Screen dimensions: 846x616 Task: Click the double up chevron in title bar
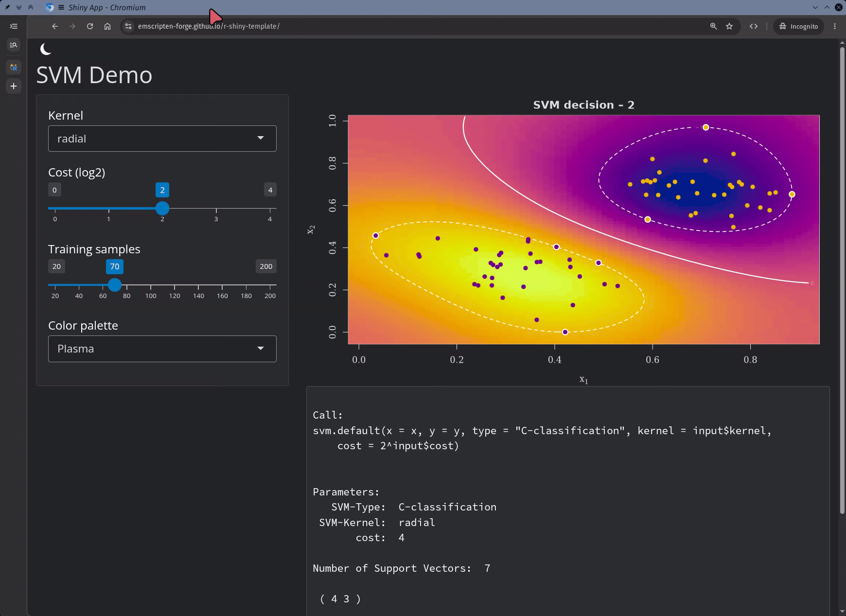[x=31, y=7]
